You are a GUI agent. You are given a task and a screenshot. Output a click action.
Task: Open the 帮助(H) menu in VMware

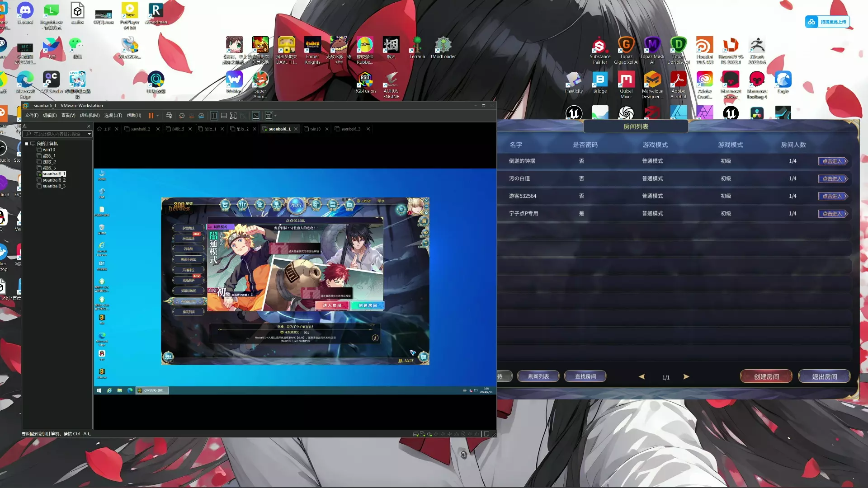tap(134, 116)
